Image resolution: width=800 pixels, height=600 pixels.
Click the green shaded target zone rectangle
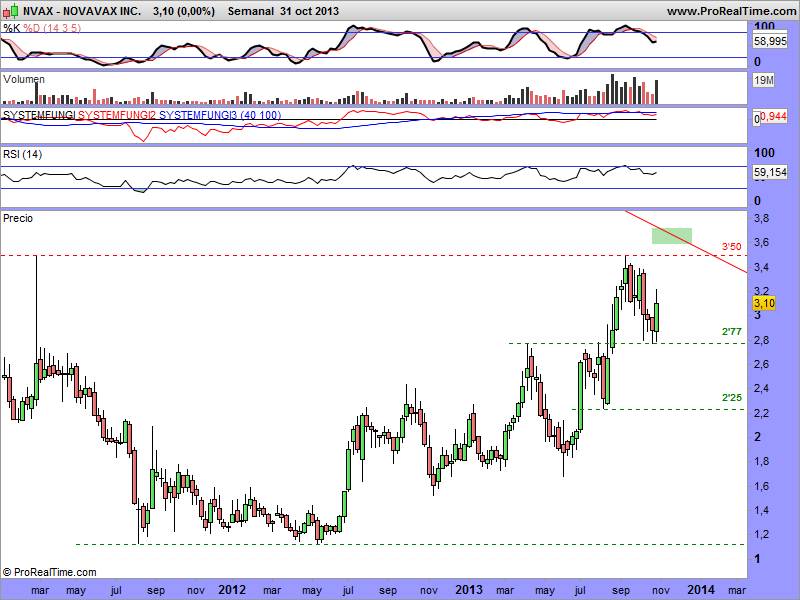point(671,236)
